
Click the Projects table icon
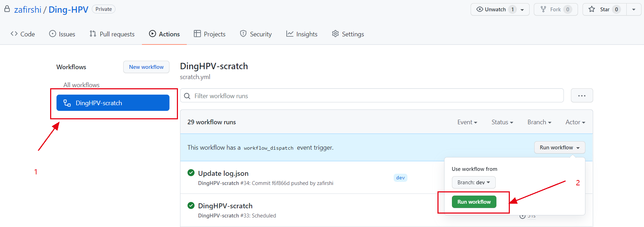coord(197,34)
